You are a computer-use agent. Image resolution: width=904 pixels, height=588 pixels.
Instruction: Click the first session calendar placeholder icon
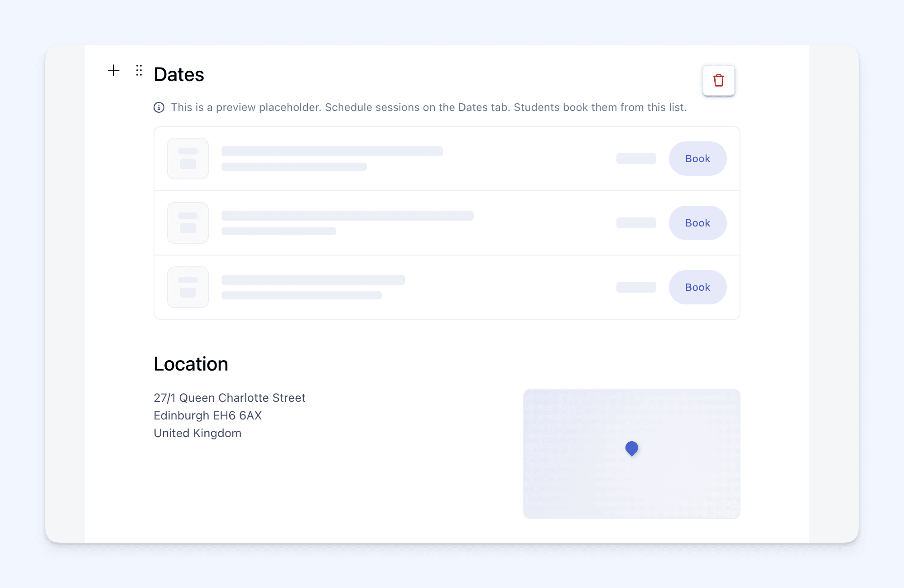click(188, 159)
